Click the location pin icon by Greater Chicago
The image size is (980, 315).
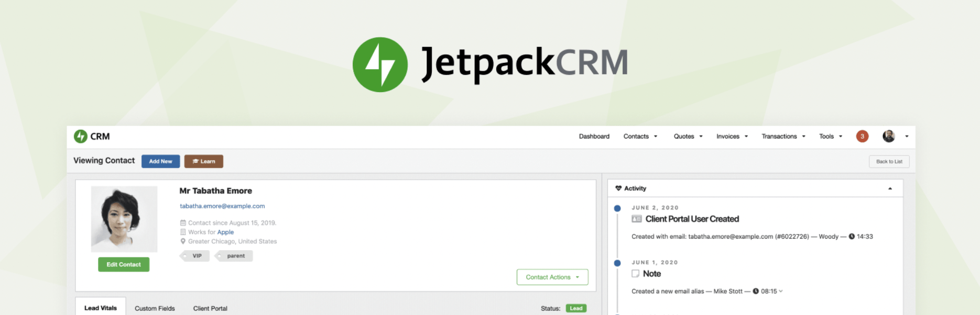click(183, 241)
